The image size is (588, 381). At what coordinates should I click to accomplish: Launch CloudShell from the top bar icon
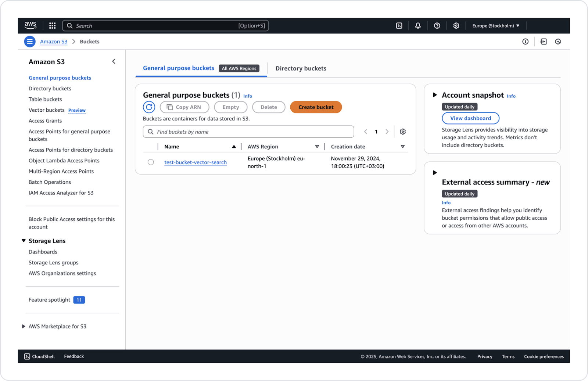pyautogui.click(x=399, y=26)
